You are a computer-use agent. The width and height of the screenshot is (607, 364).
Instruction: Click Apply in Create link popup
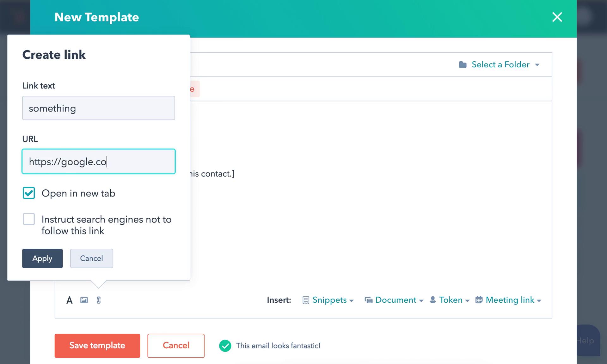pyautogui.click(x=42, y=258)
